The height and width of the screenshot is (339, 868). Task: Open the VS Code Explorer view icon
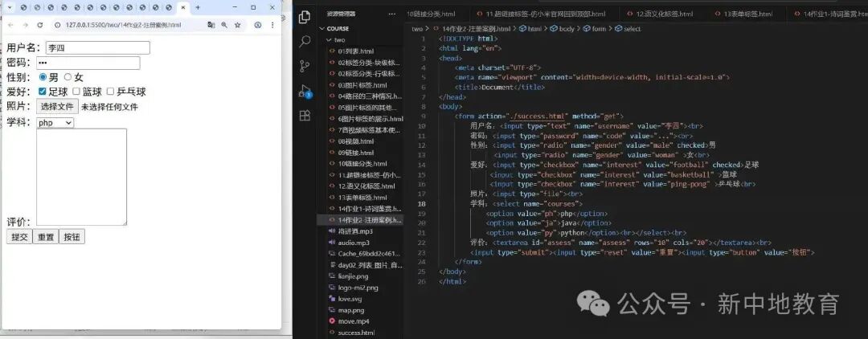click(304, 17)
